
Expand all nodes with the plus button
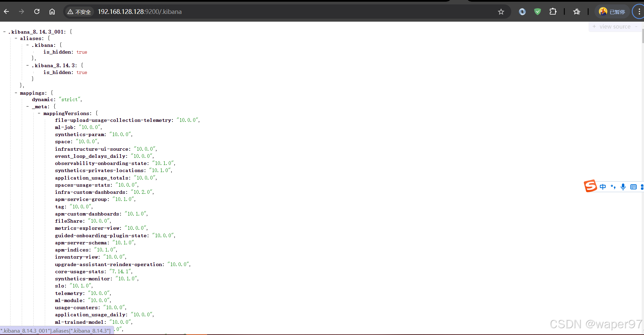click(x=594, y=26)
